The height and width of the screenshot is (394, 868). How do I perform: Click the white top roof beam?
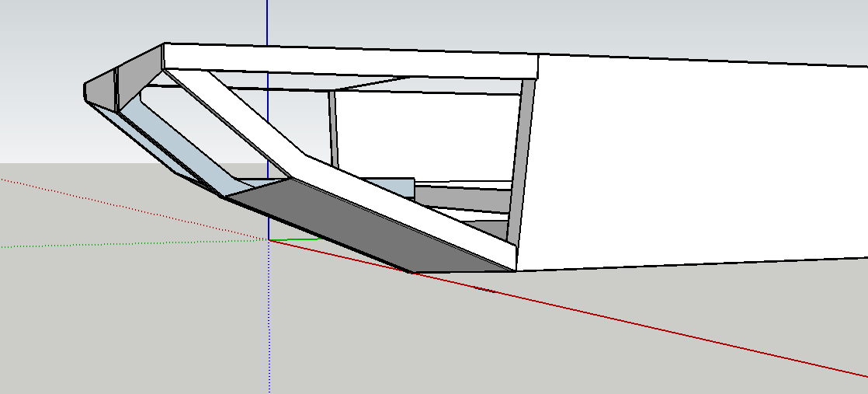(x=349, y=60)
